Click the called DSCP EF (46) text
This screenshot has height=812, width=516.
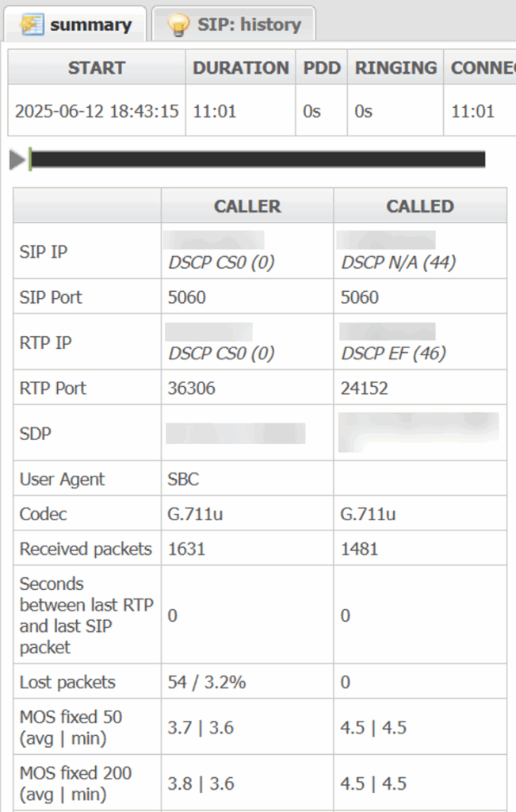pyautogui.click(x=393, y=353)
